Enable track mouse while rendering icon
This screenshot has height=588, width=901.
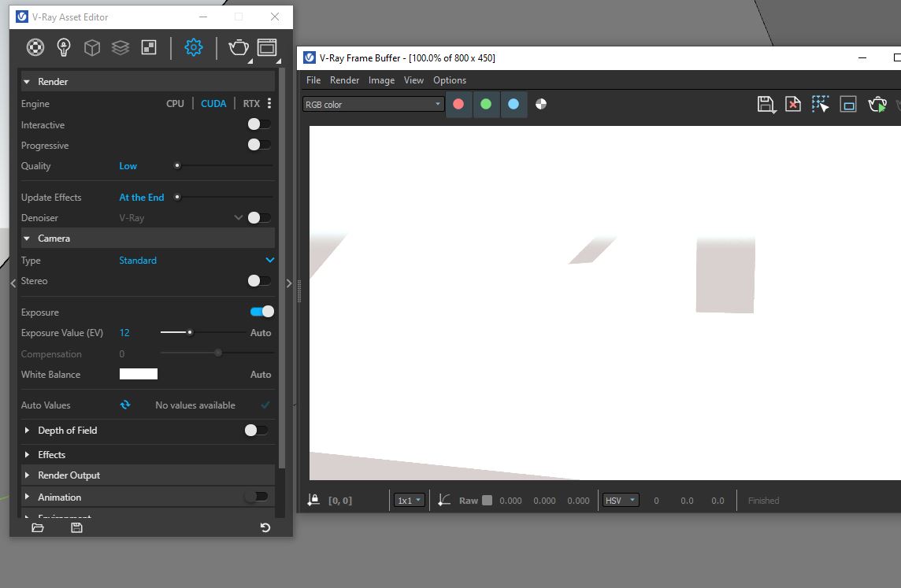[821, 105]
